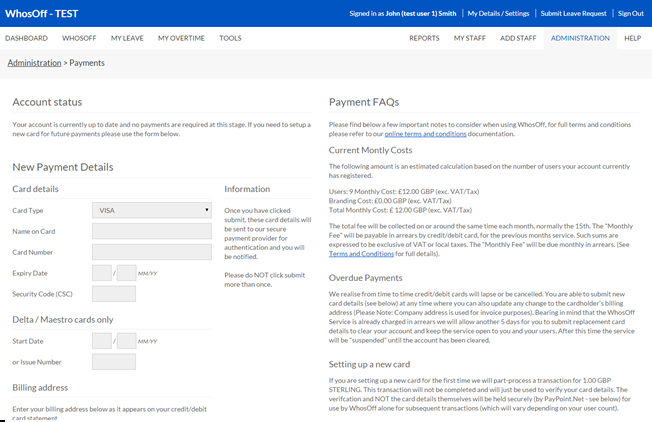
Task: Click the Name on Card field
Action: 152,231
